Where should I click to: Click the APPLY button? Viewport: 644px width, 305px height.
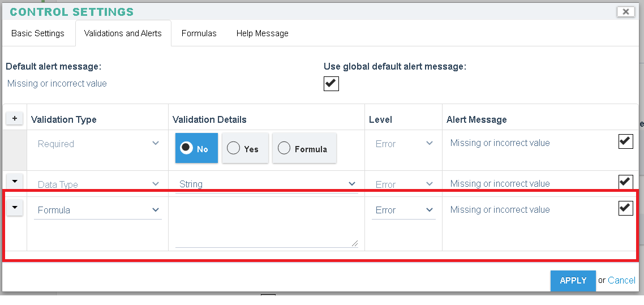(573, 281)
